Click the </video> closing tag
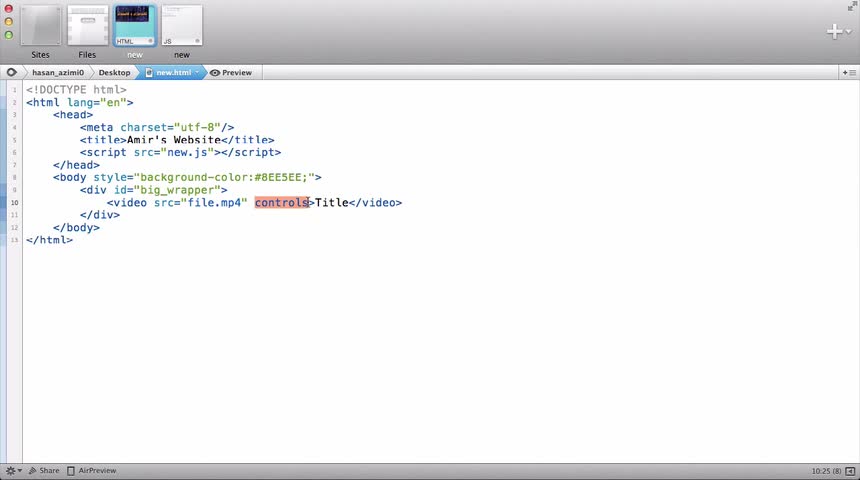 375,202
